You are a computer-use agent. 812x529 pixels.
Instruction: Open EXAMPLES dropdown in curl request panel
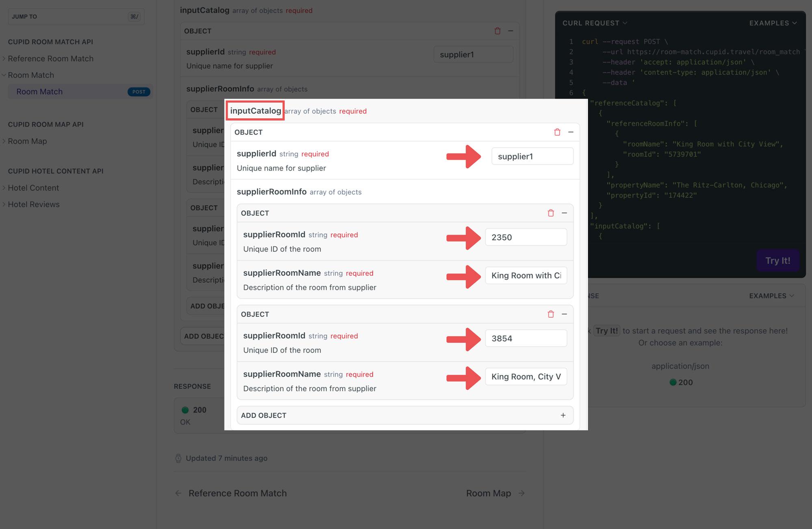click(x=773, y=23)
